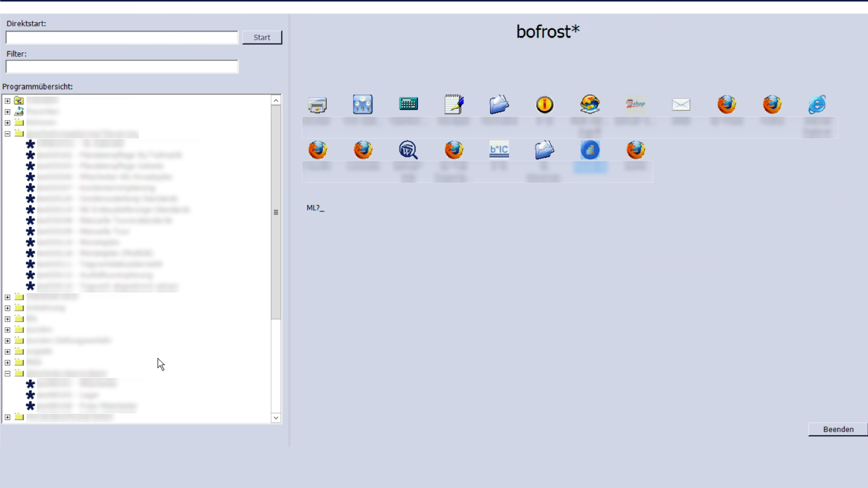Expand the last folder in tree
The height and width of the screenshot is (488, 868).
point(8,417)
